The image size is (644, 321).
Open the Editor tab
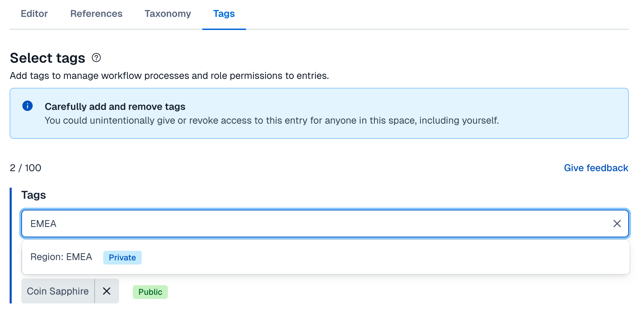pyautogui.click(x=34, y=14)
